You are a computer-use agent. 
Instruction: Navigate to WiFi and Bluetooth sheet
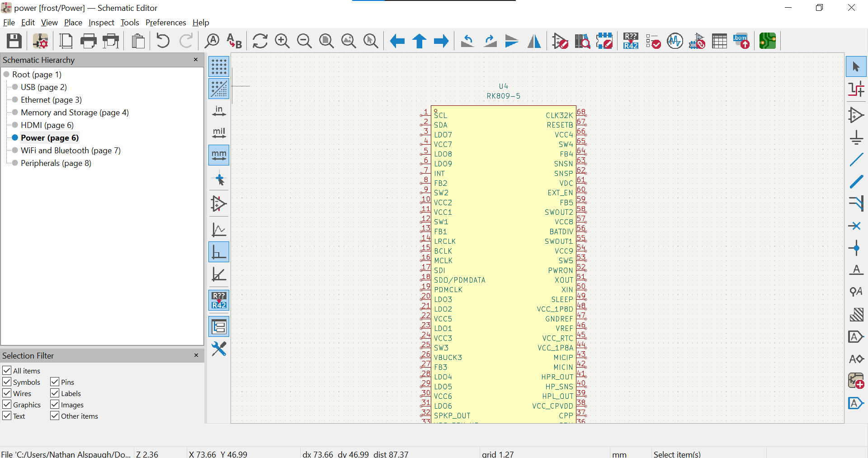(x=71, y=151)
